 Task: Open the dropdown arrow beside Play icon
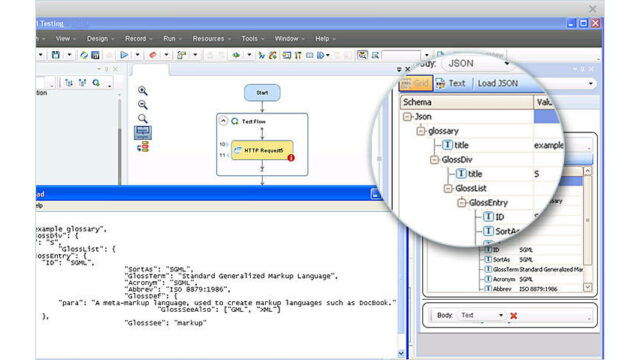coord(138,55)
